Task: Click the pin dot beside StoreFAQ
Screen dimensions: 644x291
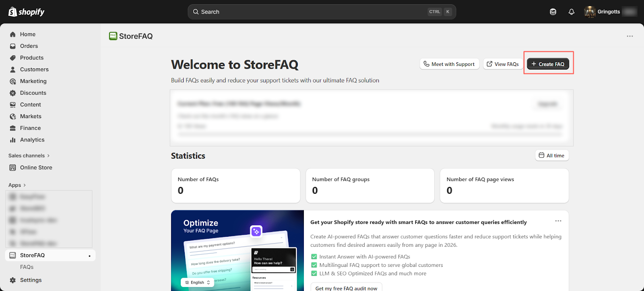Action: click(x=89, y=256)
